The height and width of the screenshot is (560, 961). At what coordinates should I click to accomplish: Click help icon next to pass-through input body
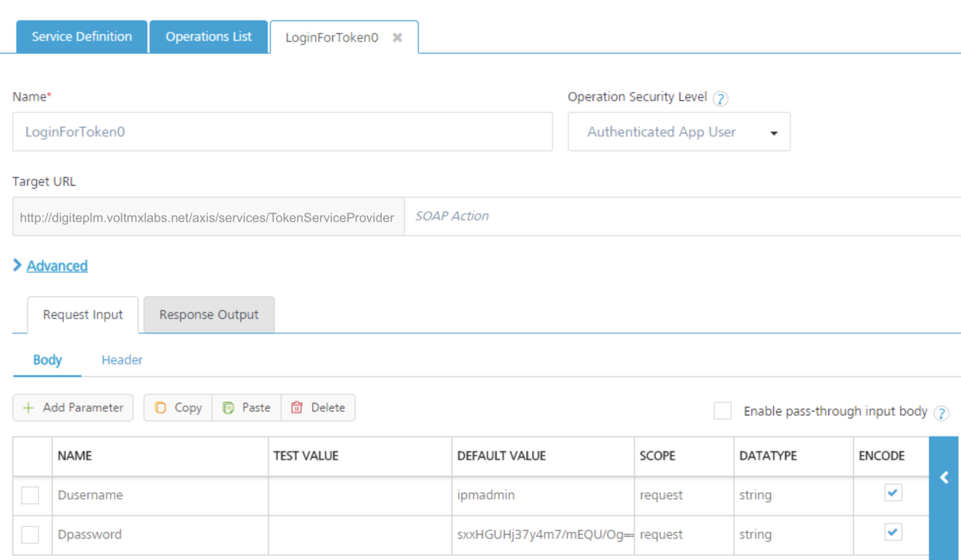(941, 413)
